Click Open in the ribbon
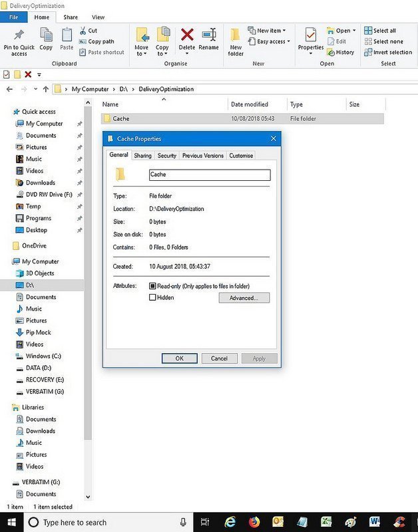The width and height of the screenshot is (418, 532). [x=341, y=31]
